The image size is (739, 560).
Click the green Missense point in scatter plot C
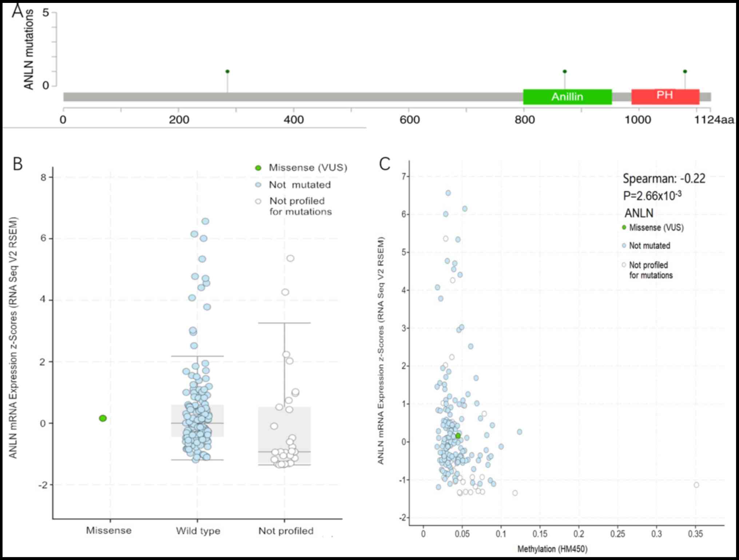point(458,436)
